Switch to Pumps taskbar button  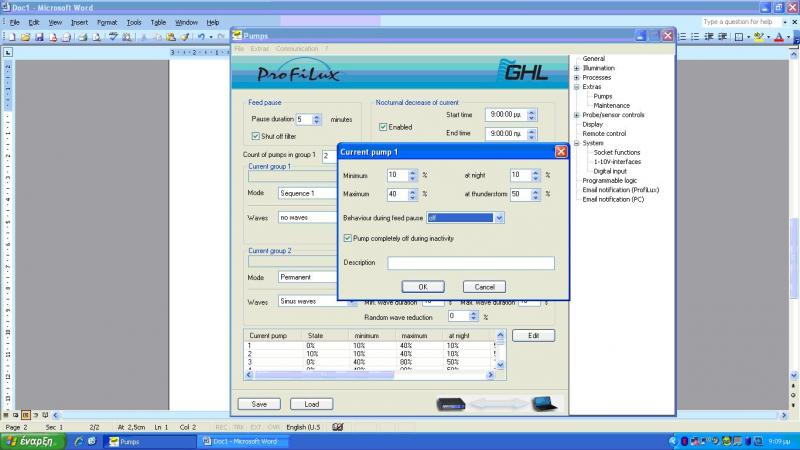(x=151, y=442)
